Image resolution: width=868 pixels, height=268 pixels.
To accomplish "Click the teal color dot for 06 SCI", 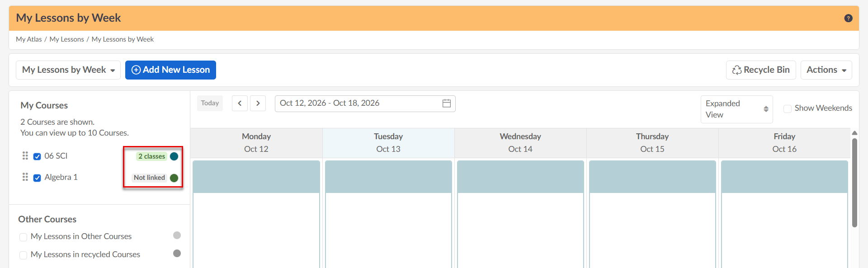I will tap(174, 156).
